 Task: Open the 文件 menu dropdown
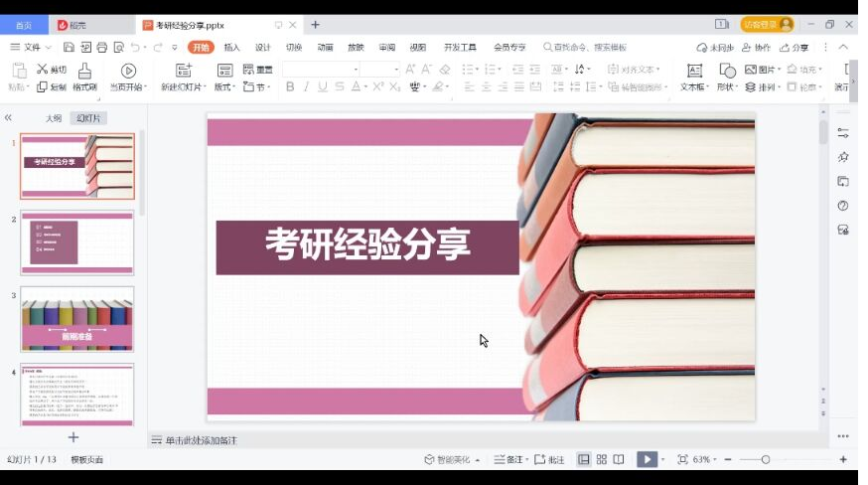click(32, 47)
